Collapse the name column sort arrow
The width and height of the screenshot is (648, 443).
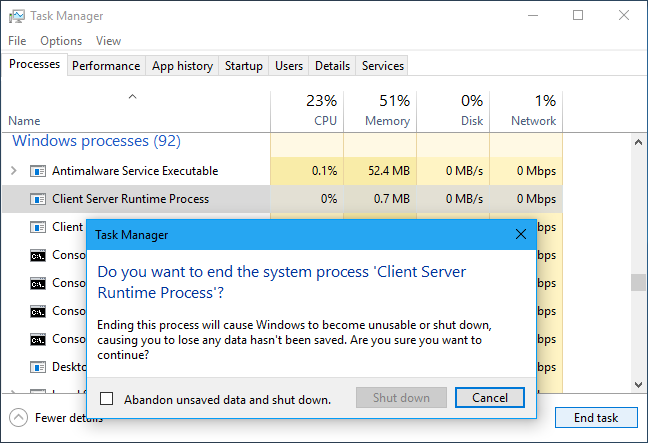coord(132,97)
